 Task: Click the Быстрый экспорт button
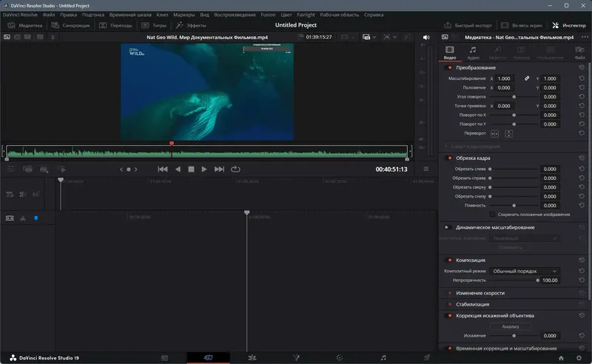pos(468,25)
